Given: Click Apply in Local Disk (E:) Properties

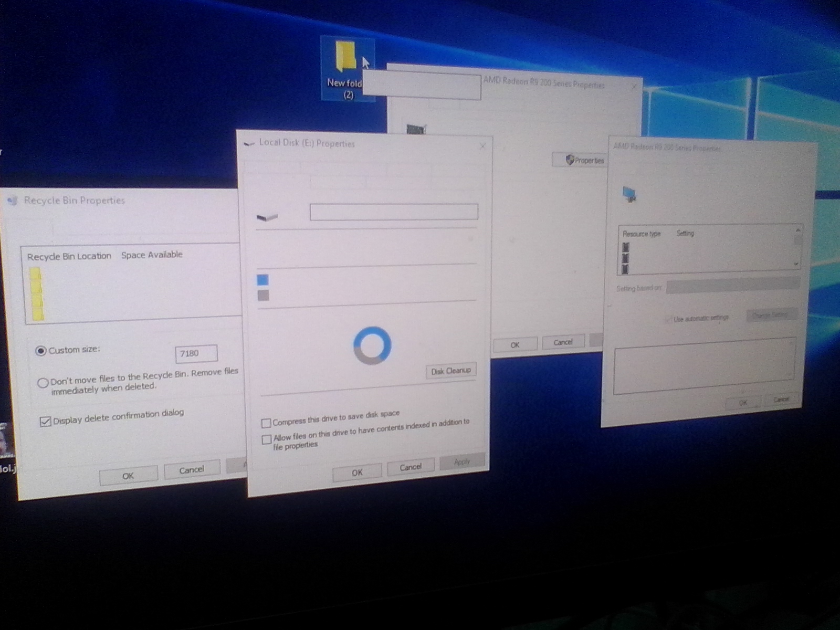Looking at the screenshot, I should point(462,461).
